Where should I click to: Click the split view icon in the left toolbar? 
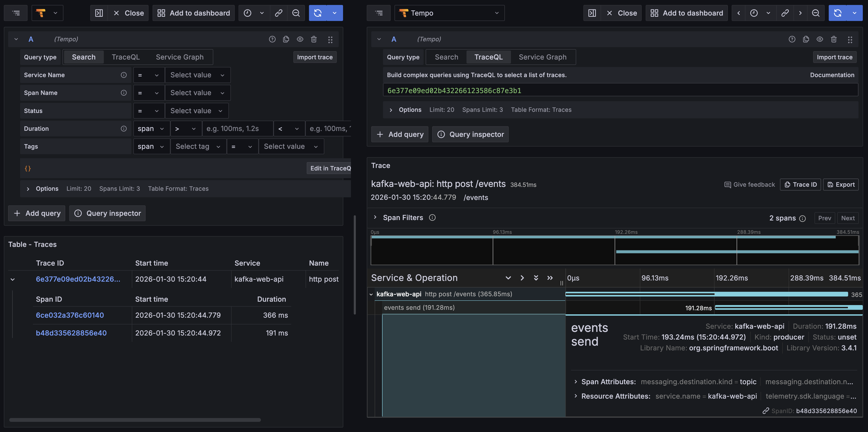[x=99, y=13]
